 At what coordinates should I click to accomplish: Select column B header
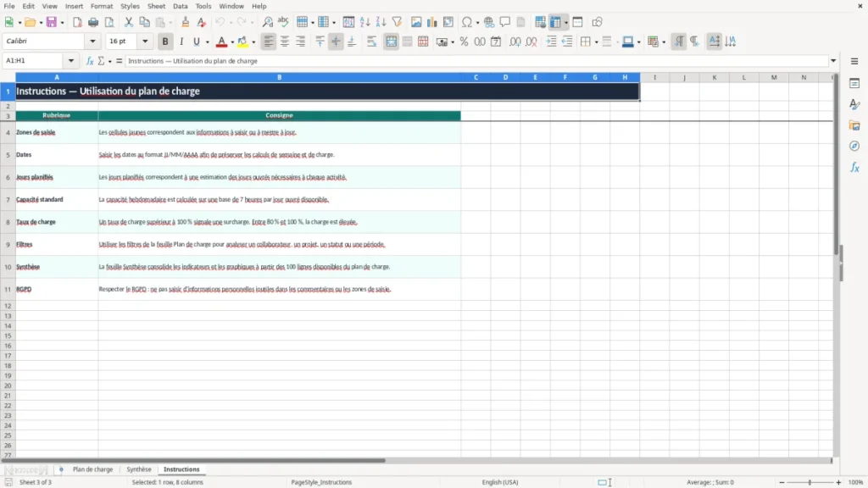click(279, 77)
